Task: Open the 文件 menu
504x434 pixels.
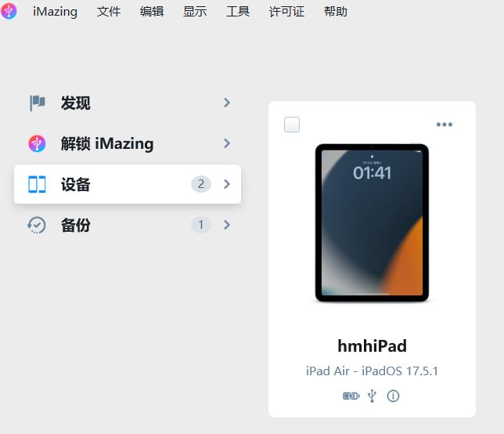Action: tap(109, 12)
